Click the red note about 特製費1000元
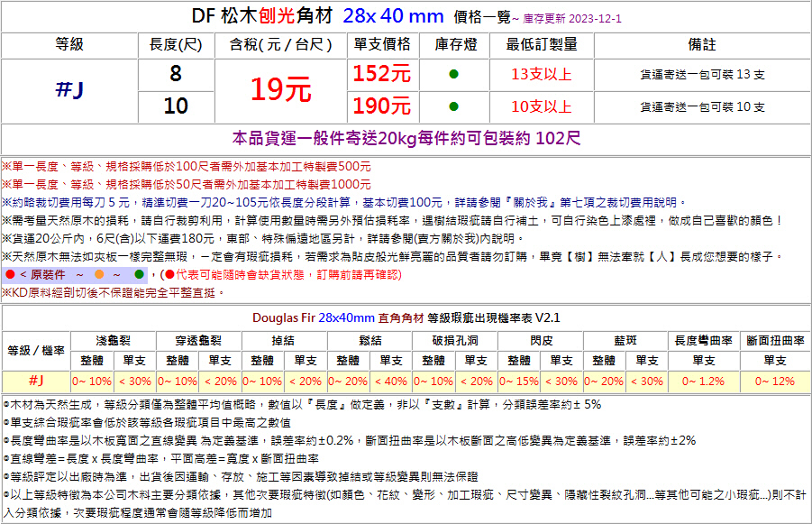The height and width of the screenshot is (524, 812). 187,185
